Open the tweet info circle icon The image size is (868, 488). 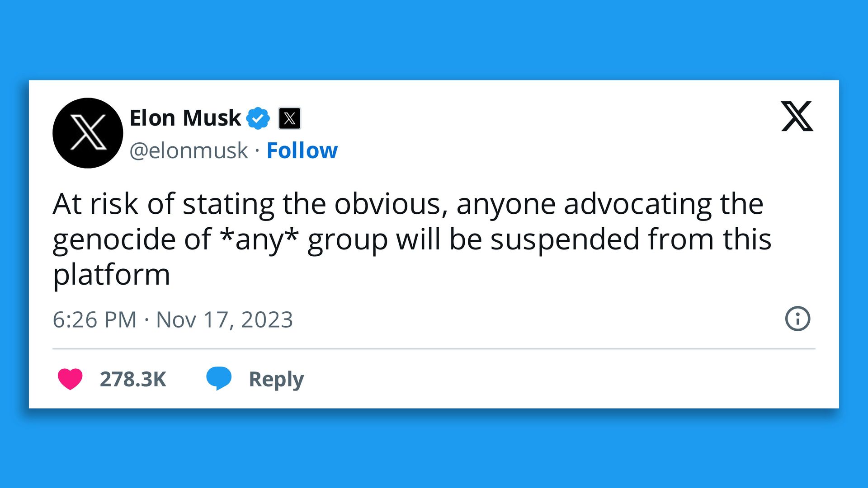click(x=797, y=319)
